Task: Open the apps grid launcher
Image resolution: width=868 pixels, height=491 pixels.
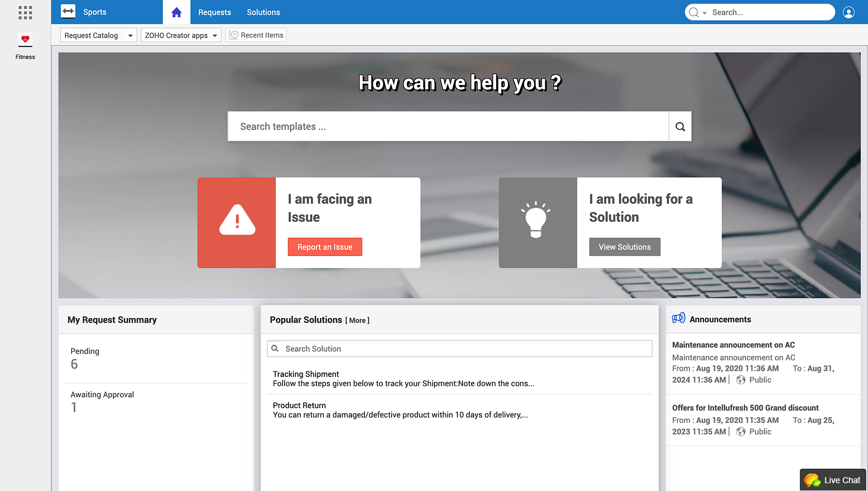Action: (x=25, y=13)
